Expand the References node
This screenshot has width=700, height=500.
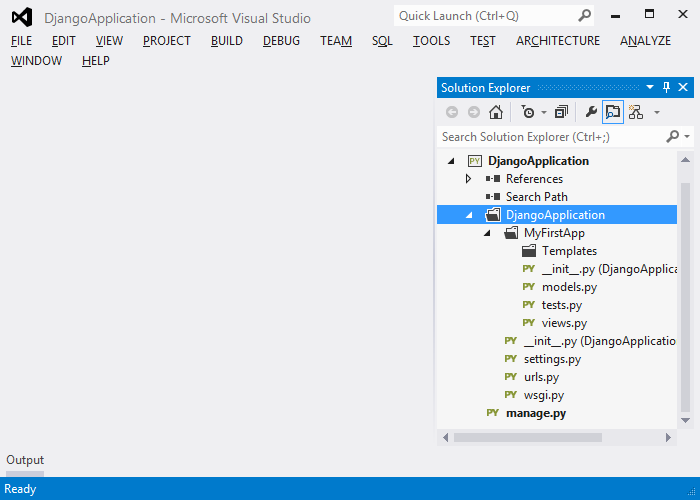coord(468,179)
